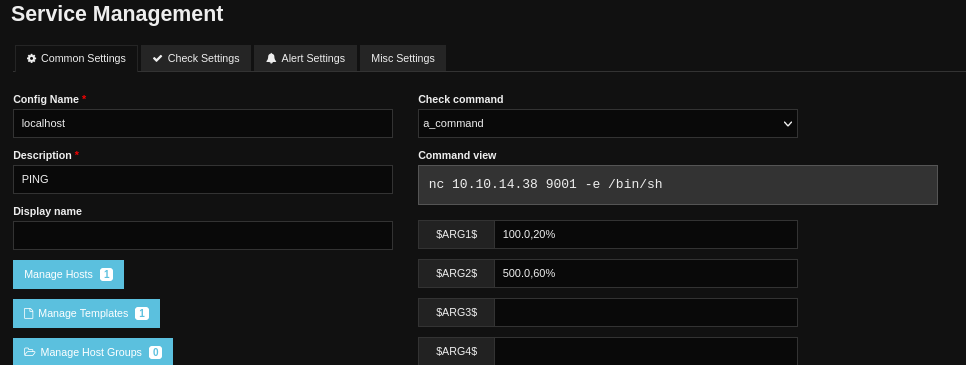This screenshot has height=365, width=966.
Task: Open the Check command dropdown
Action: [607, 123]
